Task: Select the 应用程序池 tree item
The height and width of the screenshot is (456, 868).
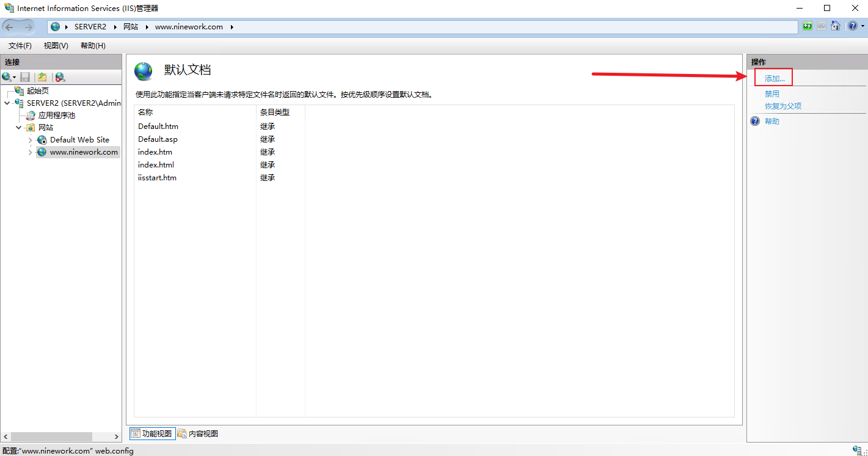Action: [57, 115]
